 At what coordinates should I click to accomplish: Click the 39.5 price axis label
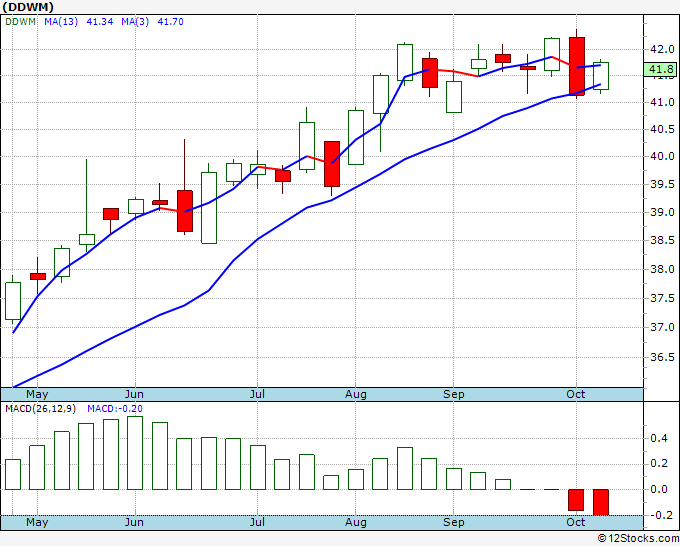pyautogui.click(x=662, y=184)
